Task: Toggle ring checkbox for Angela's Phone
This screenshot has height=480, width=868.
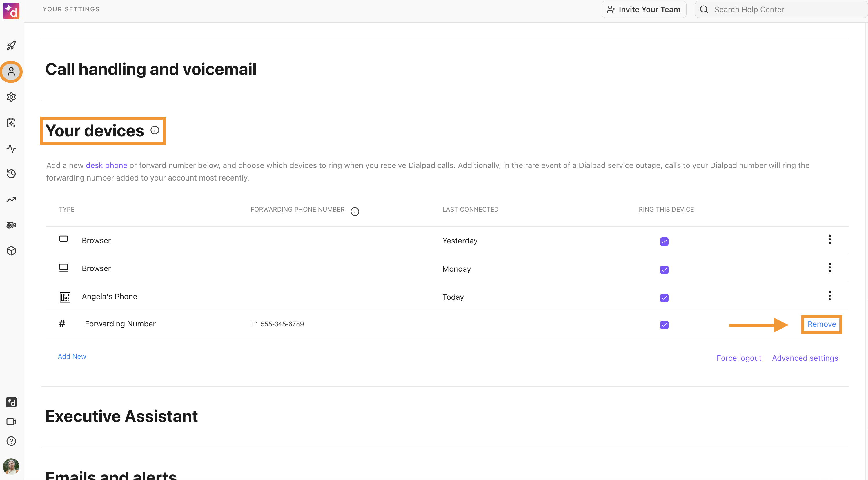Action: pos(664,297)
